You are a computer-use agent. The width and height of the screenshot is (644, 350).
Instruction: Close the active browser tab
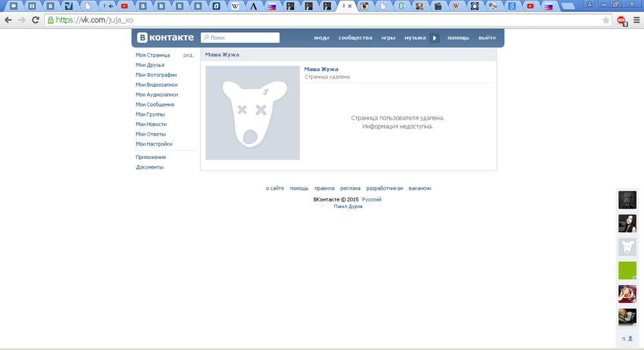click(x=350, y=6)
